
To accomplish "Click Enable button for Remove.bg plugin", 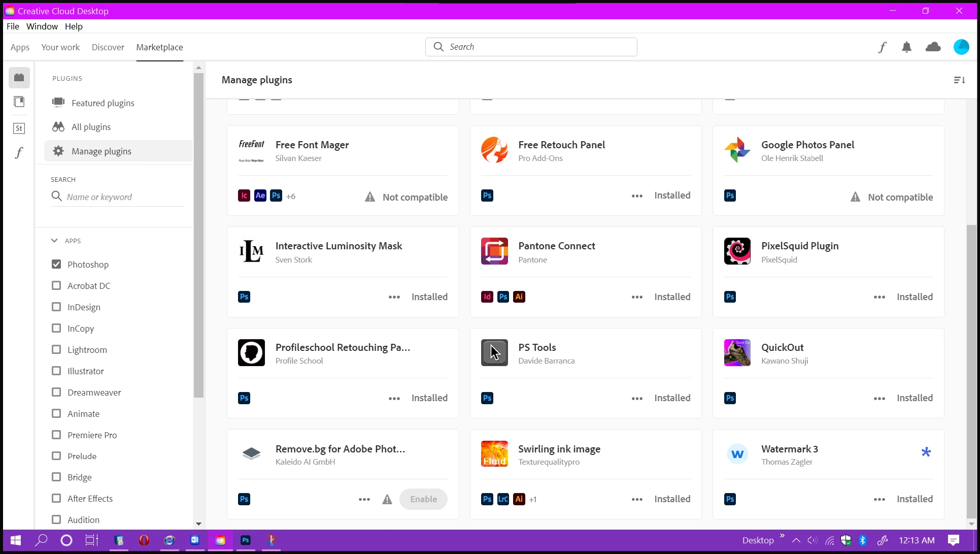I will (423, 499).
